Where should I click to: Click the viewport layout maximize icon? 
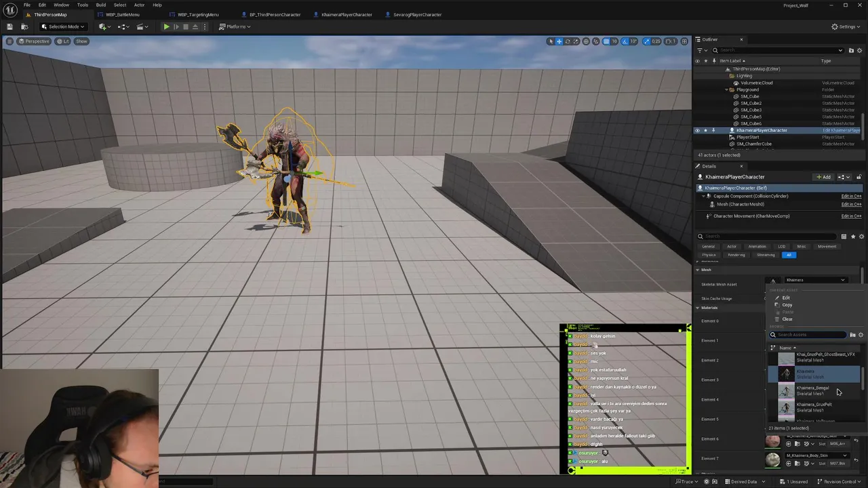684,41
